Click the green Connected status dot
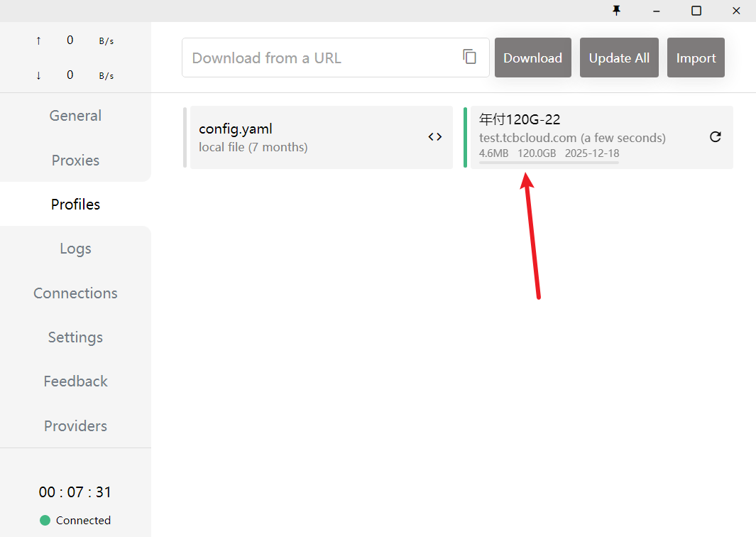This screenshot has width=756, height=537. (45, 520)
